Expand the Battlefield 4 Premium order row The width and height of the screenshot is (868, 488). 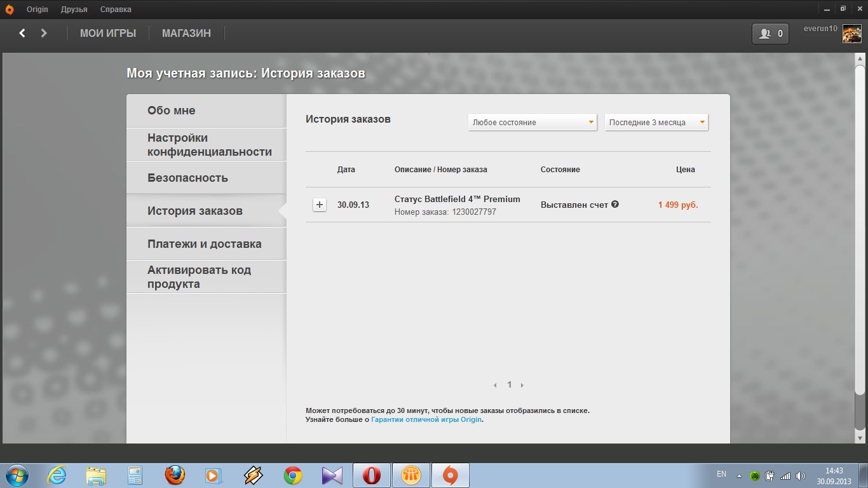point(320,205)
